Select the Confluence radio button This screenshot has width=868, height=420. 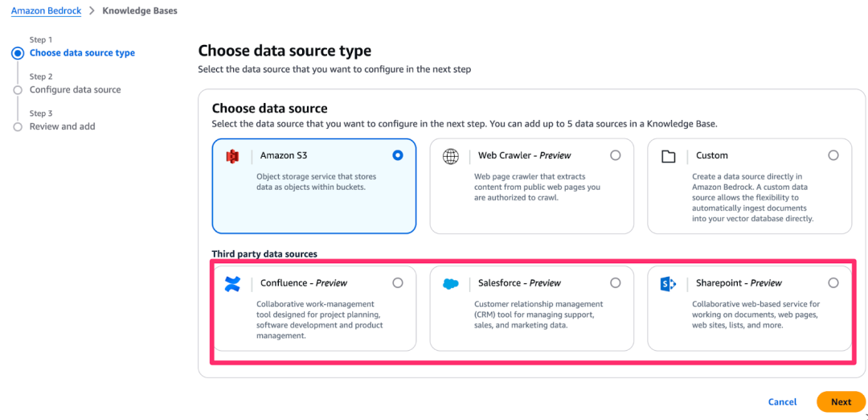coord(398,283)
